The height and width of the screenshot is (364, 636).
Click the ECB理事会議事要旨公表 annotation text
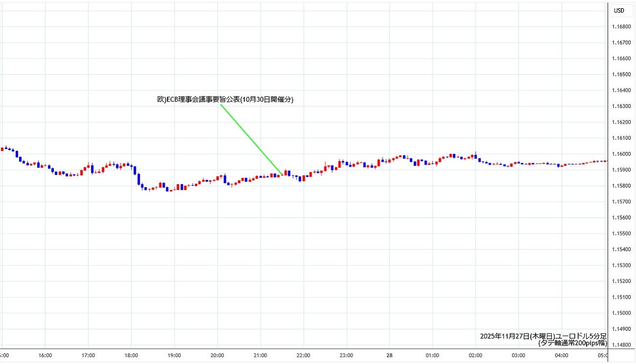(x=225, y=99)
